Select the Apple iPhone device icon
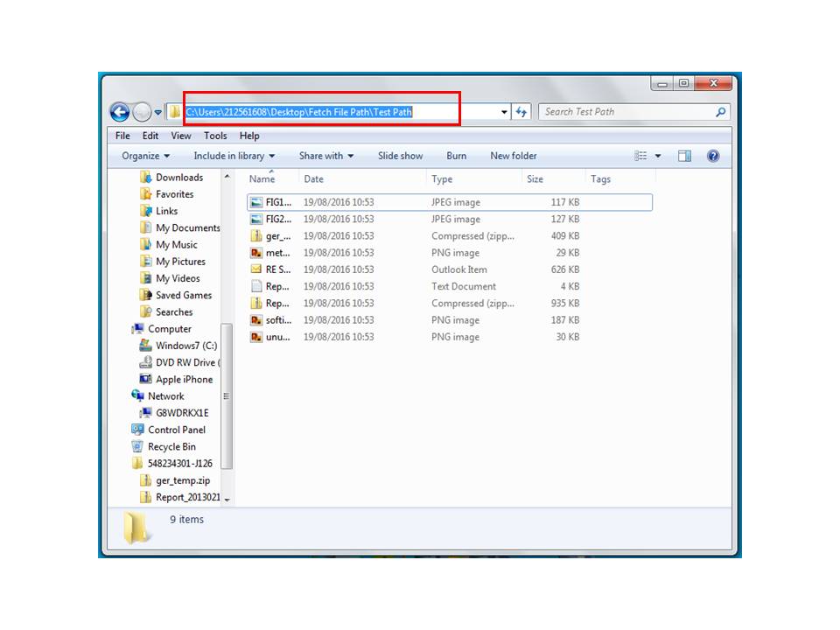 (x=145, y=379)
